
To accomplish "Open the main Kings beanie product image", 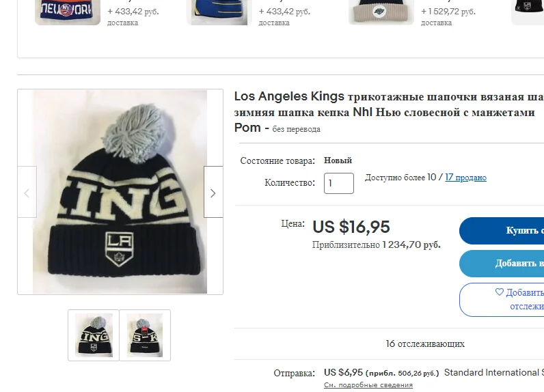I will [x=120, y=192].
